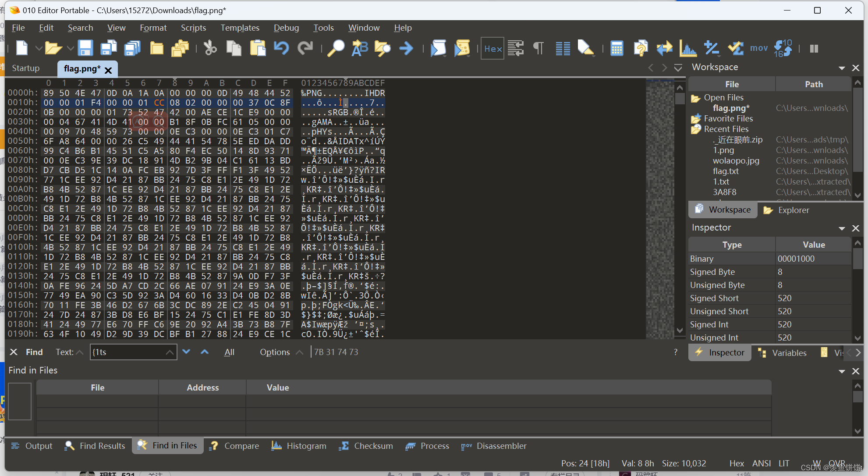Image resolution: width=868 pixels, height=476 pixels.
Task: Open the Find text history dropdown
Action: coord(170,352)
